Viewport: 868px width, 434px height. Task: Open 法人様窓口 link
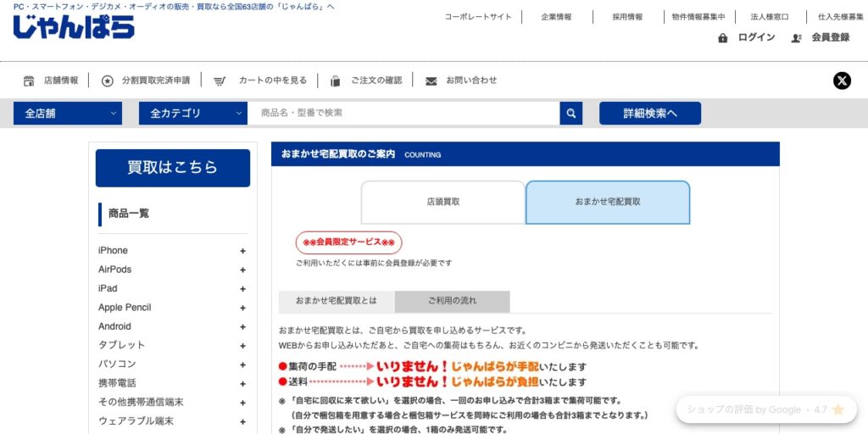[x=770, y=17]
